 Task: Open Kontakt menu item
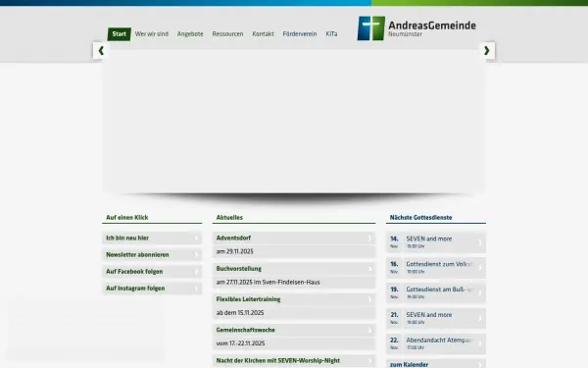(x=263, y=34)
